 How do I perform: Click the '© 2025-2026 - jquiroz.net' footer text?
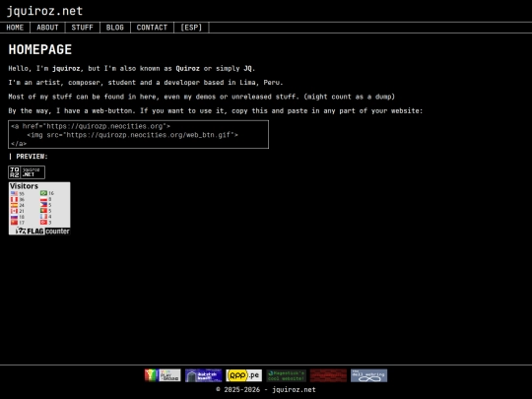click(266, 390)
